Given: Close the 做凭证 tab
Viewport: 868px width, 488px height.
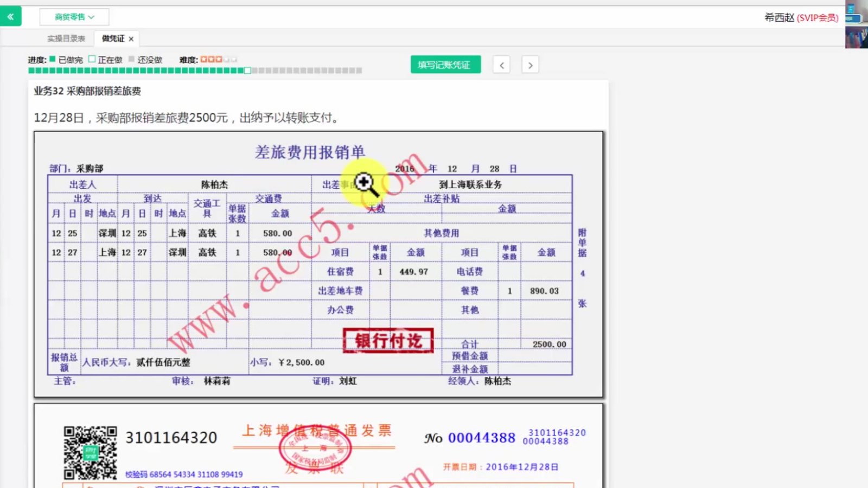Looking at the screenshot, I should (131, 39).
